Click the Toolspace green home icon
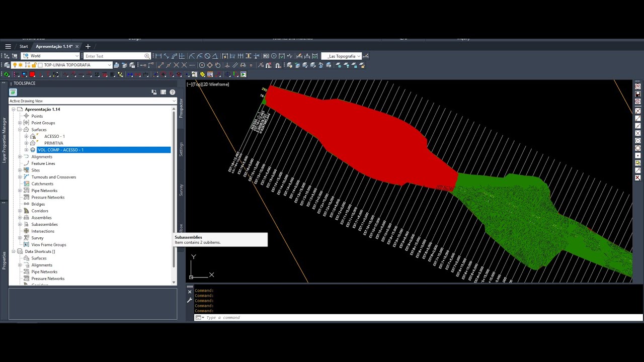 click(13, 92)
